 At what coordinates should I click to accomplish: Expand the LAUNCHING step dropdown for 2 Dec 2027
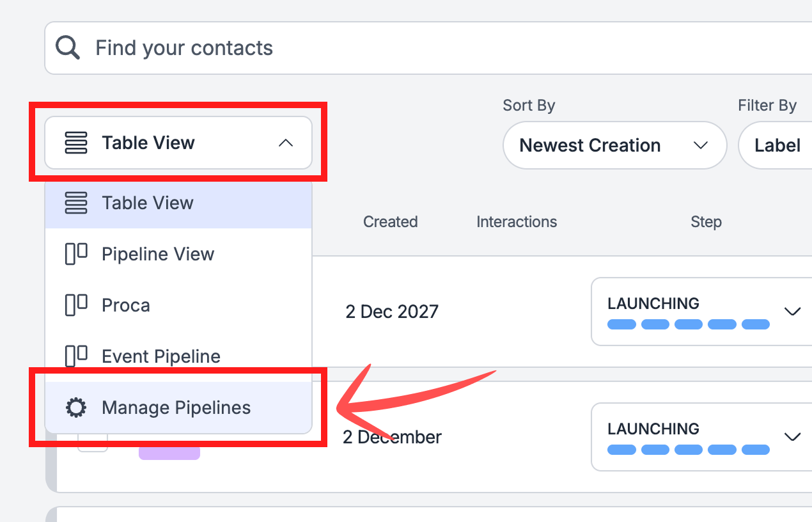(x=792, y=312)
